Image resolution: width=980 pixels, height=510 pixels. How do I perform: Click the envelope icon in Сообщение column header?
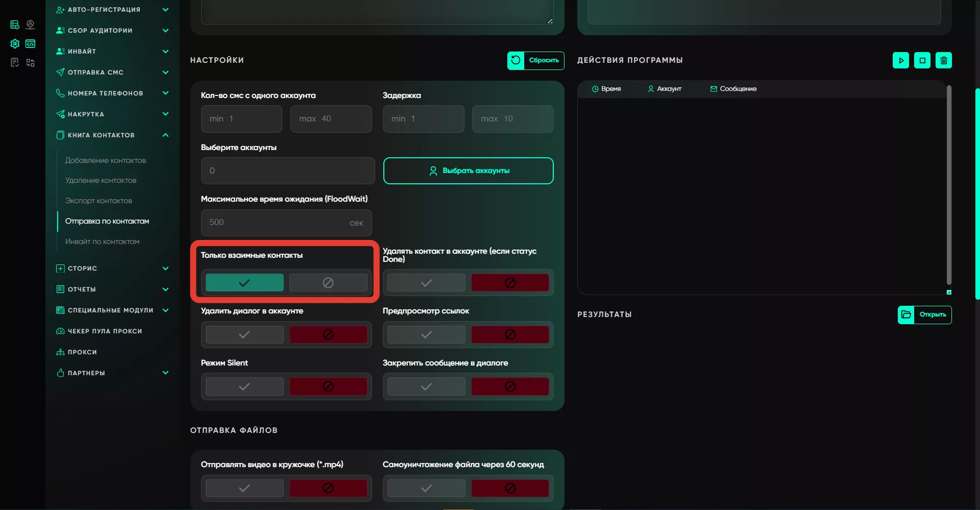(714, 89)
